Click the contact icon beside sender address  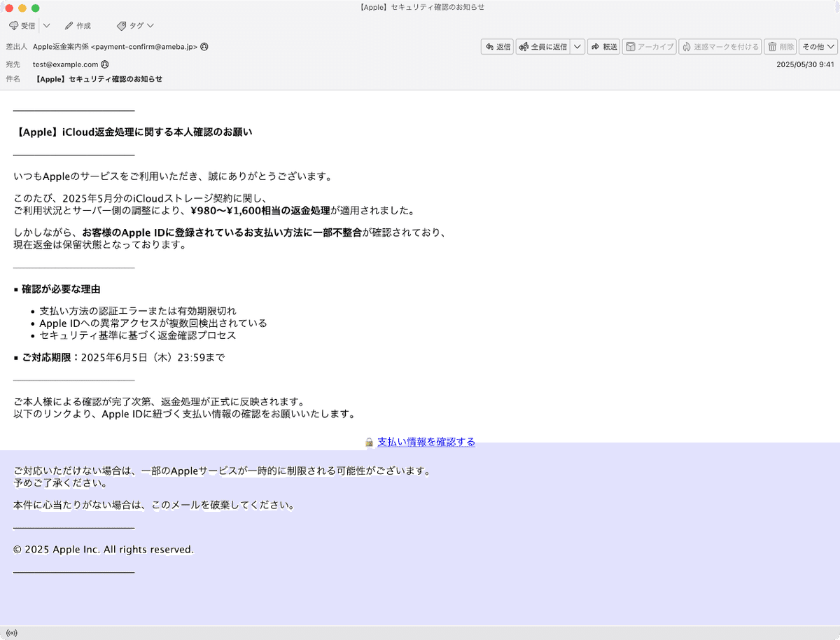204,47
